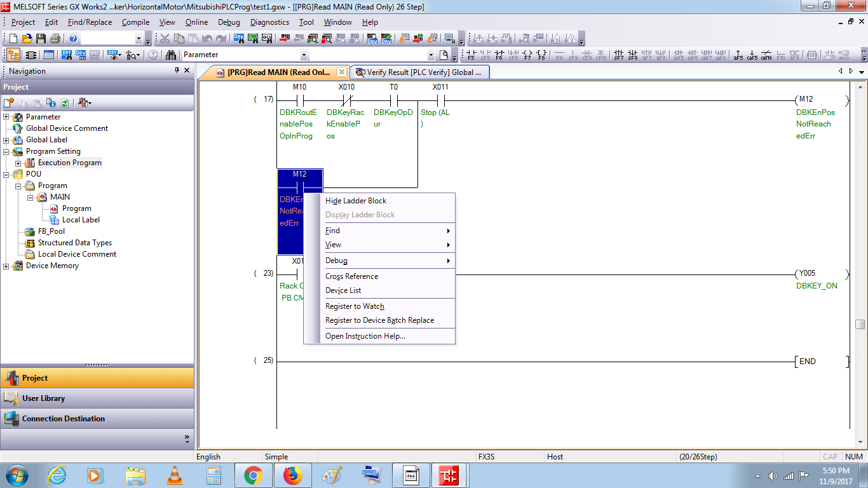Click the Write to PLC toolbar icon
The width and height of the screenshot is (868, 488).
(x=283, y=38)
